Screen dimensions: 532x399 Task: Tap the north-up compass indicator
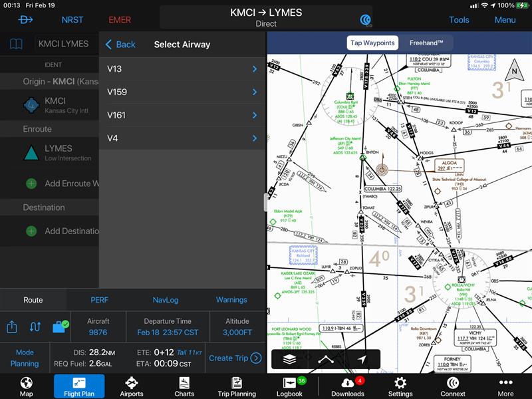pyautogui.click(x=514, y=70)
